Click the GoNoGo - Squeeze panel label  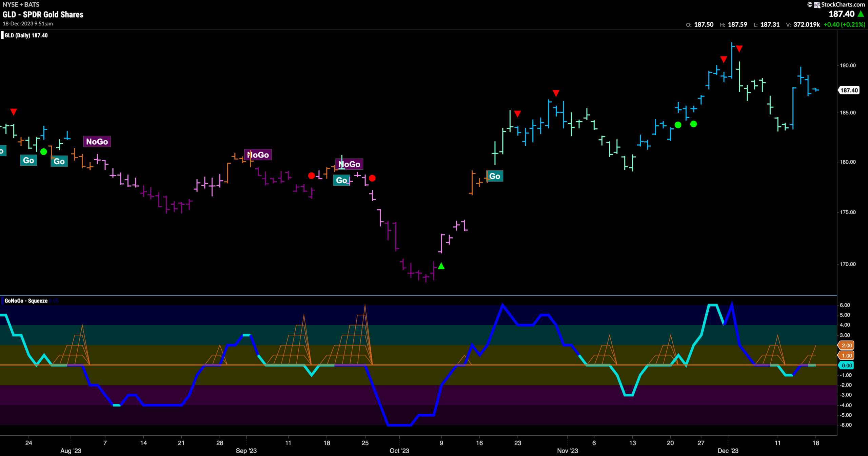tap(26, 301)
